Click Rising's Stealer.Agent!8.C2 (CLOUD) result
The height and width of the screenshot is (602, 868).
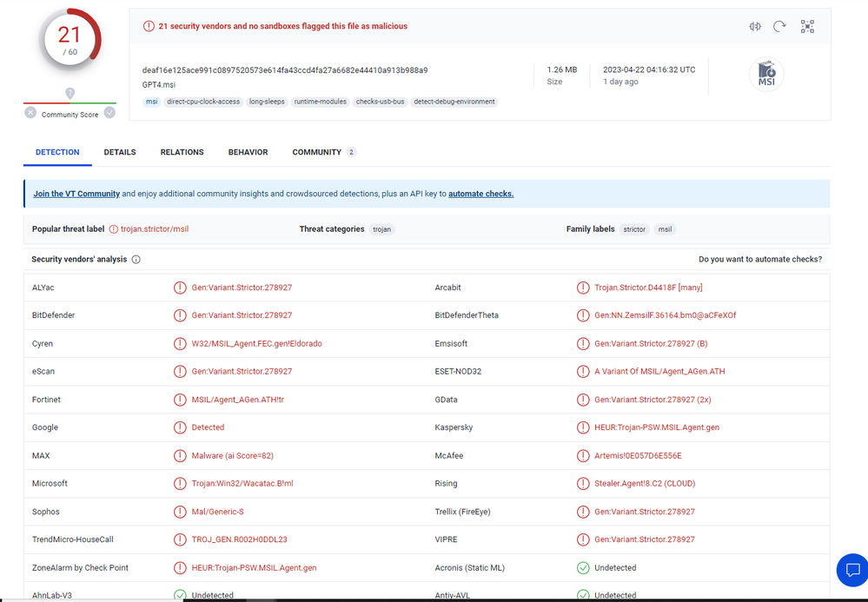[x=645, y=484]
